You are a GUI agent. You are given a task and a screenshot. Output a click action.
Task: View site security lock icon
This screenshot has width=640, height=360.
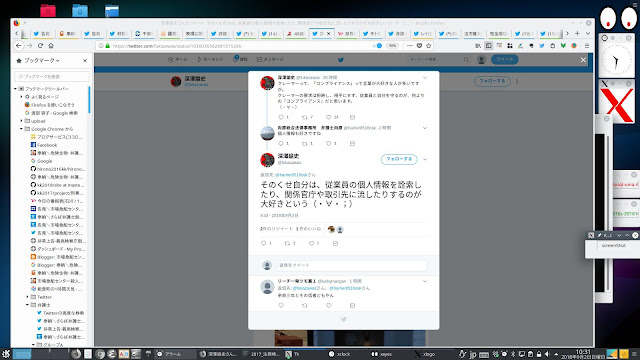108,46
